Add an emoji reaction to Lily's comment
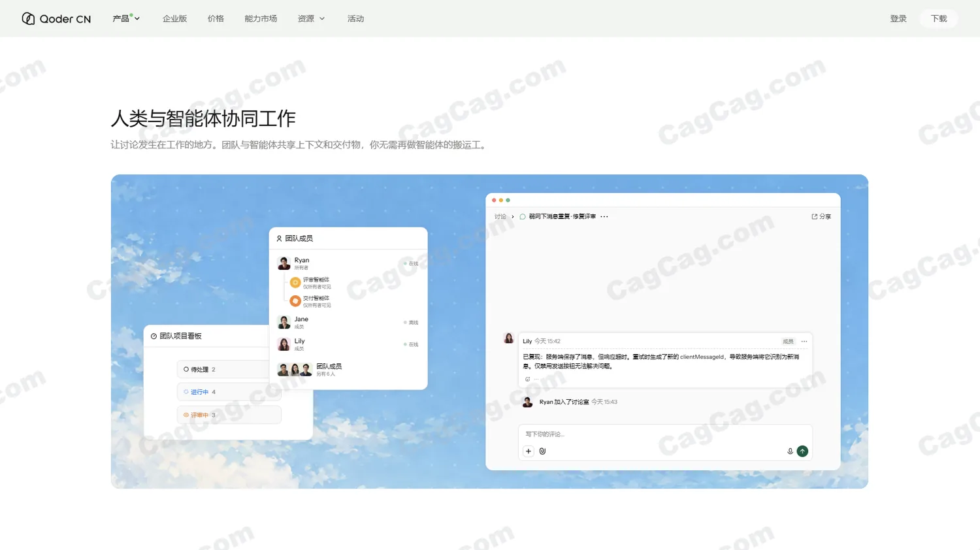 pyautogui.click(x=527, y=379)
